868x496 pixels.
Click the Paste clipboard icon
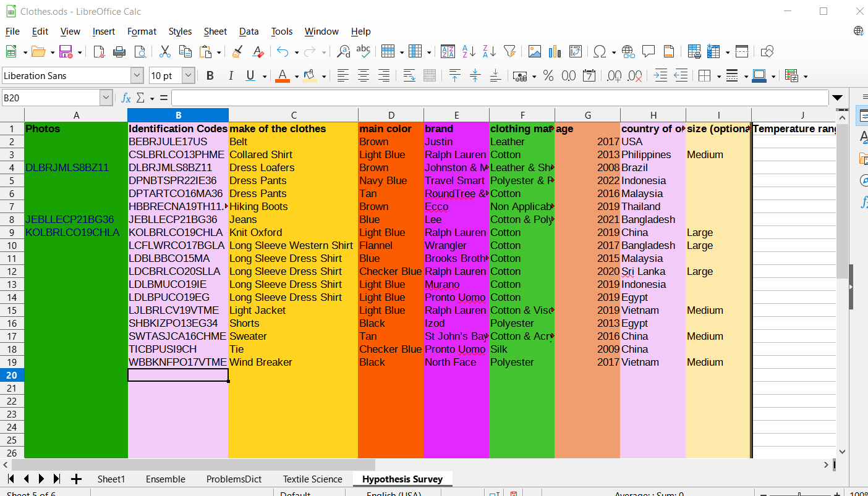[x=205, y=52]
